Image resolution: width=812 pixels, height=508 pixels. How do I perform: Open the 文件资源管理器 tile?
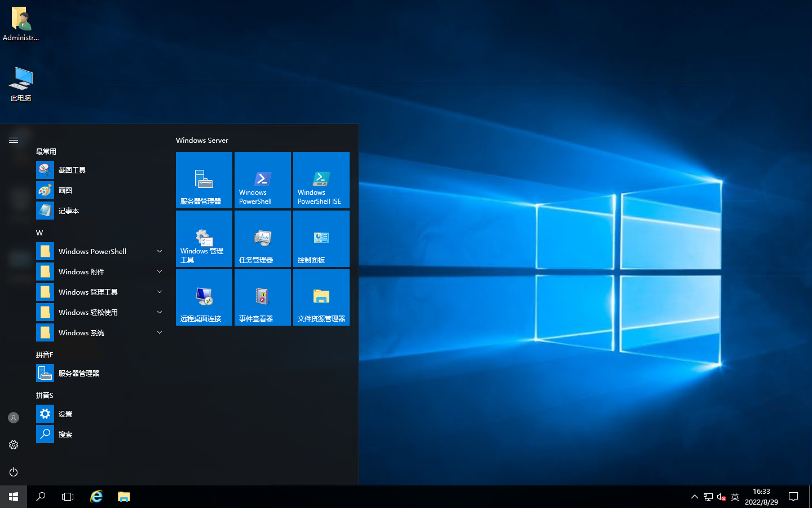point(321,297)
